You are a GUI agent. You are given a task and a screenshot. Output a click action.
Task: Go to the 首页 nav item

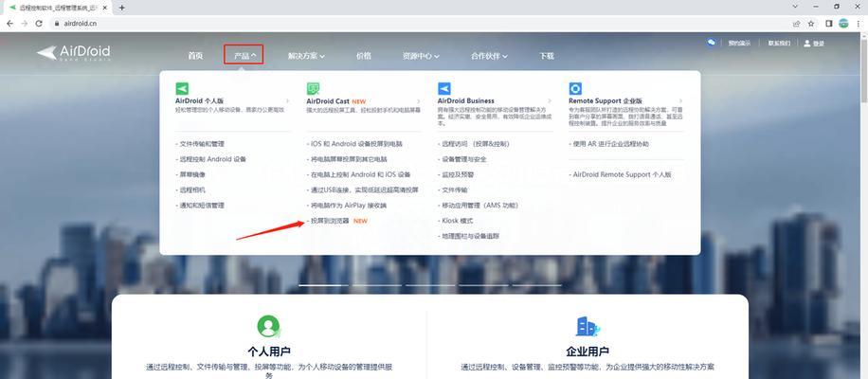[x=195, y=56]
